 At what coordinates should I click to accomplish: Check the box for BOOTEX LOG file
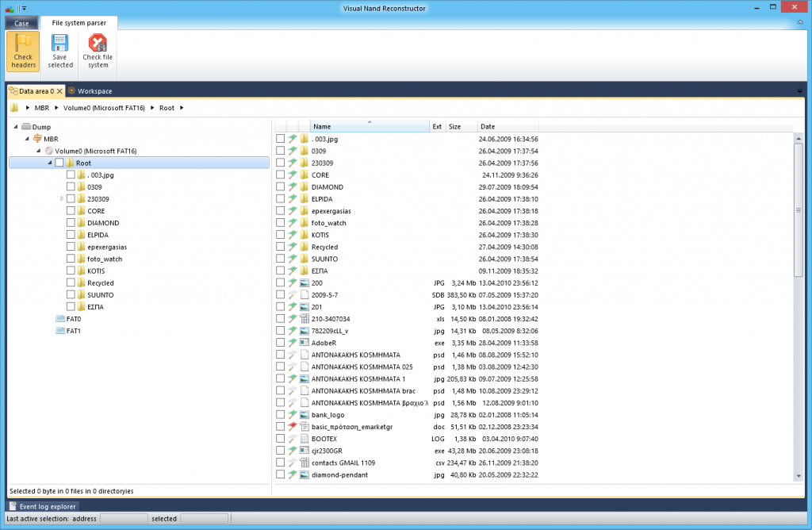click(280, 438)
